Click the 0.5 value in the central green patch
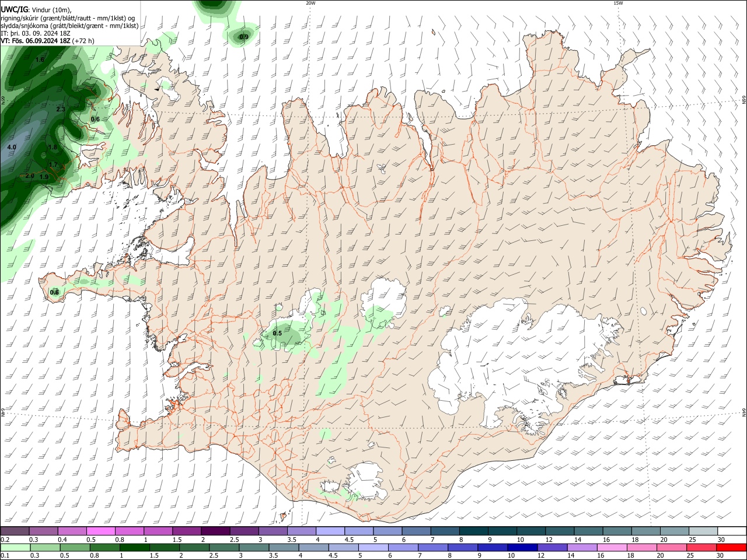The width and height of the screenshot is (747, 560). [277, 334]
